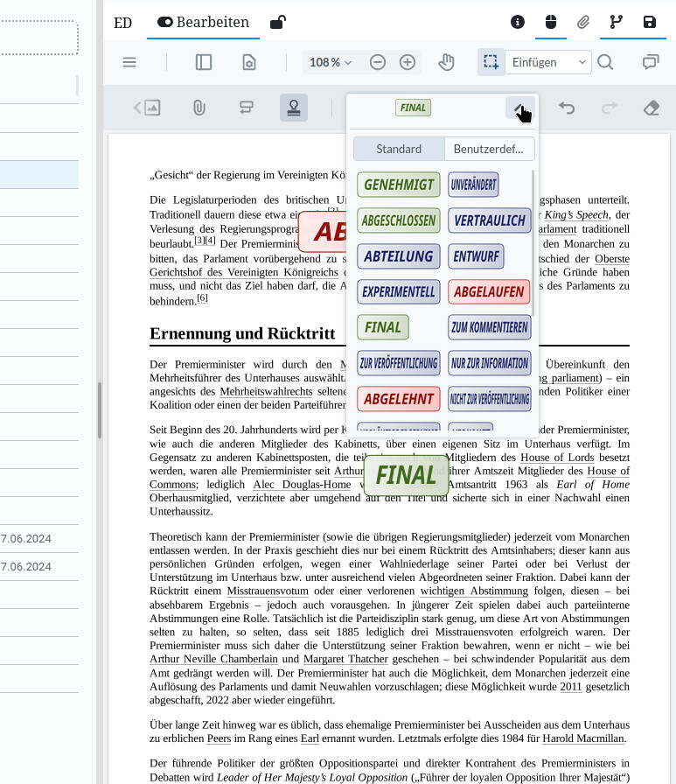Open attachments via paperclip icon in header
This screenshot has width=676, height=784.
tap(583, 22)
